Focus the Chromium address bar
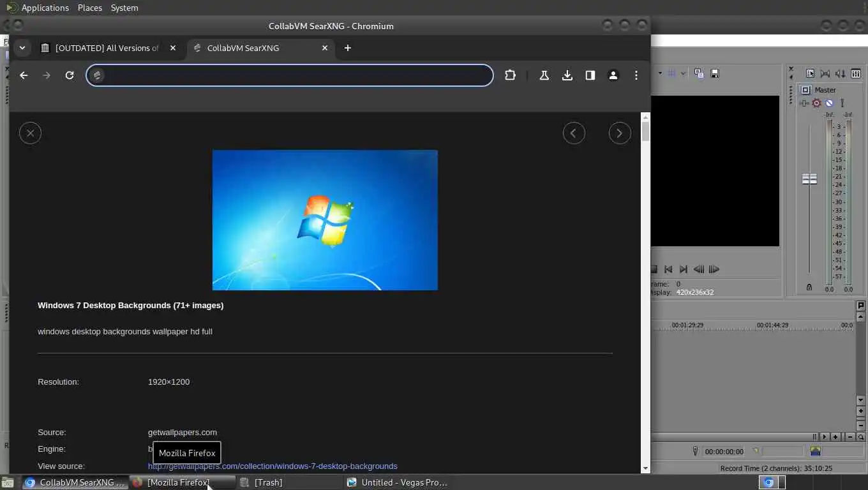Screen dimensions: 868x490 click(290, 75)
